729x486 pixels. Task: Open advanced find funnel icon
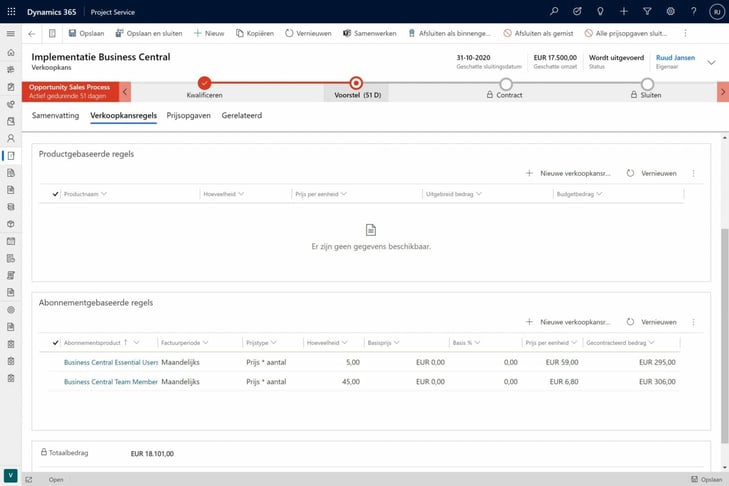point(647,11)
